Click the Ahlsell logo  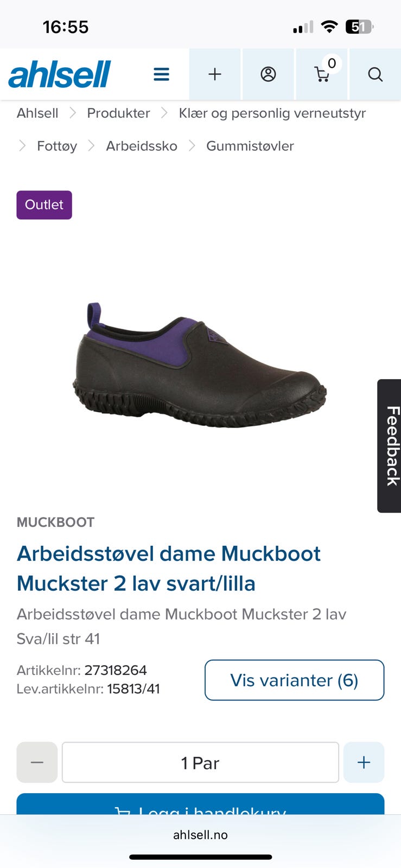click(x=60, y=74)
